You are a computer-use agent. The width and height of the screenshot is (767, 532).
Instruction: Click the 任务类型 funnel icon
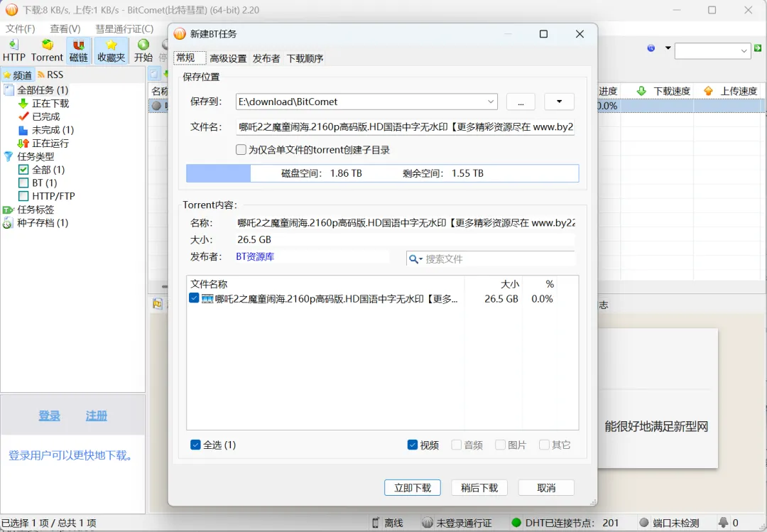(x=9, y=156)
